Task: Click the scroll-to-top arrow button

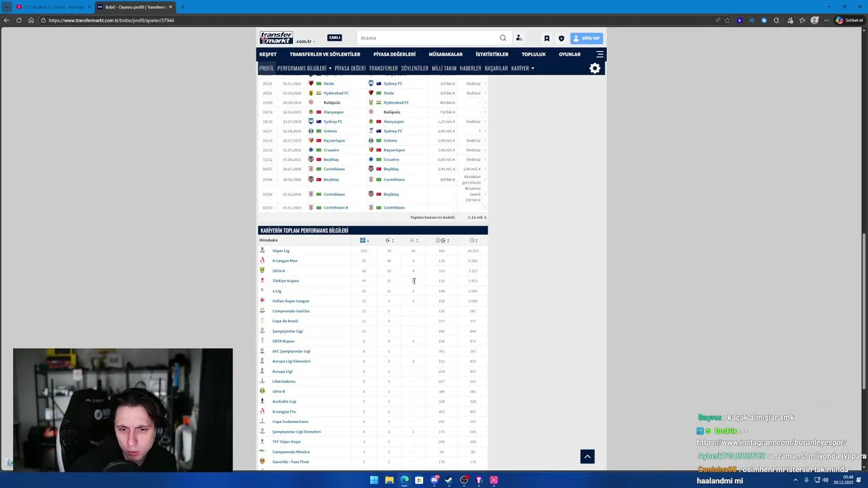Action: [x=587, y=457]
